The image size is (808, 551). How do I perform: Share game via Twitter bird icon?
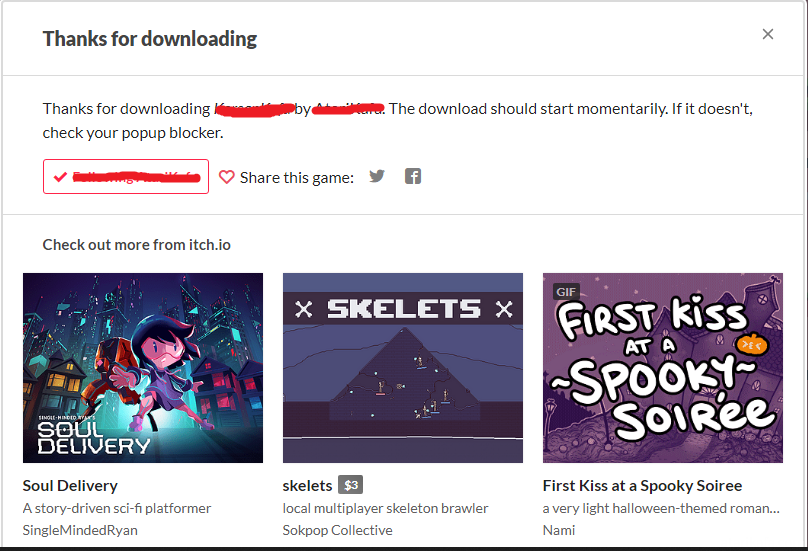[377, 176]
